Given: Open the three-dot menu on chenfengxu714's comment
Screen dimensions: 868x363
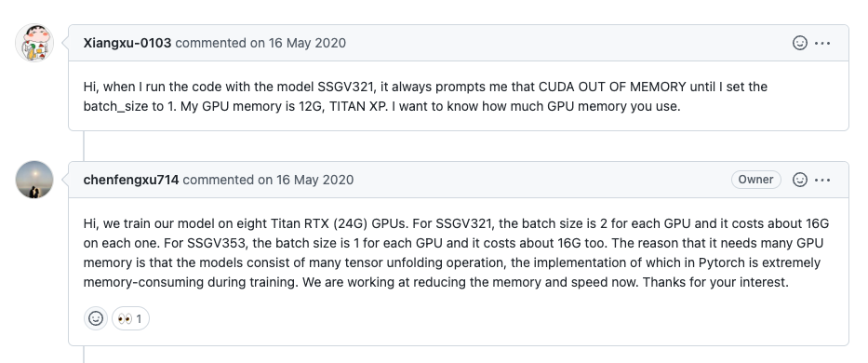Looking at the screenshot, I should 822,180.
